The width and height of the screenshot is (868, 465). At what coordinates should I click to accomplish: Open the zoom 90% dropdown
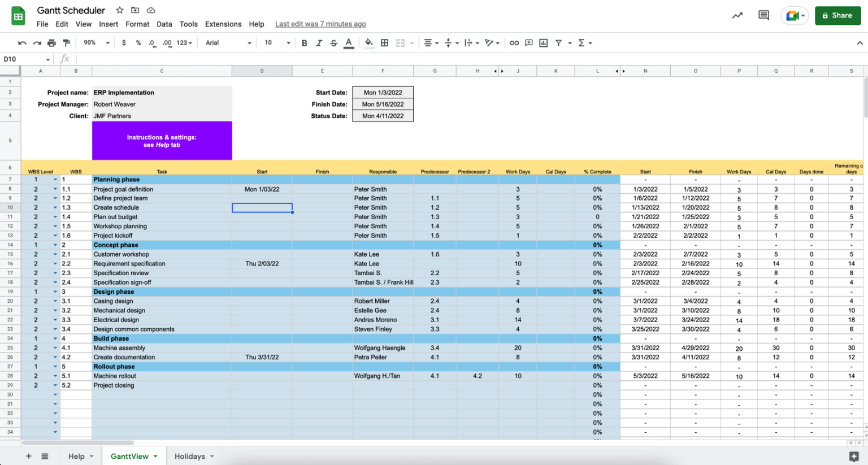[96, 43]
